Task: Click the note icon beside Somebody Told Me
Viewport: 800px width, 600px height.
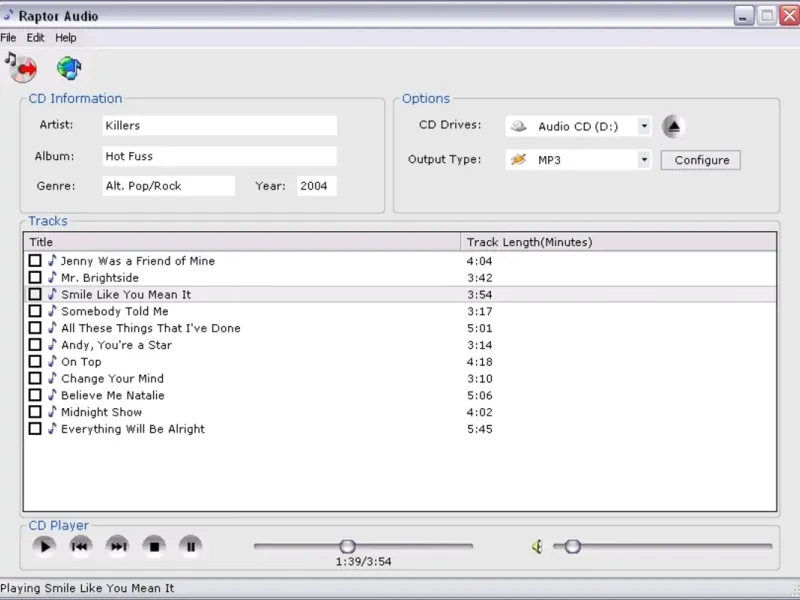Action: pyautogui.click(x=52, y=311)
